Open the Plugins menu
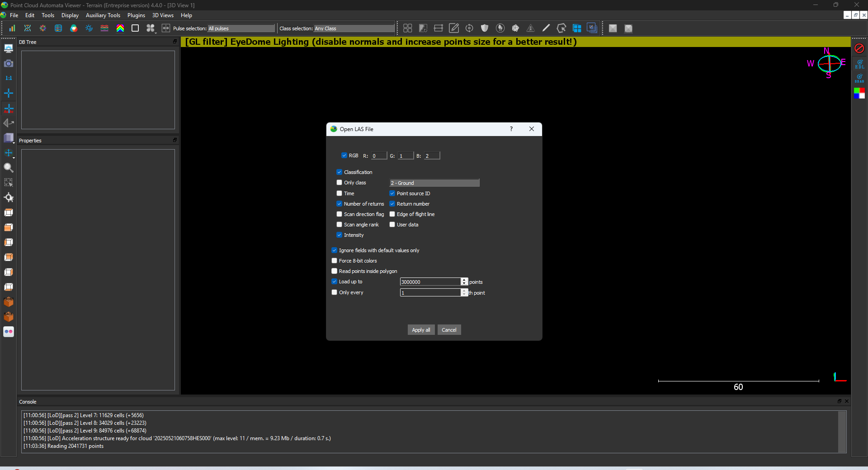 click(136, 15)
